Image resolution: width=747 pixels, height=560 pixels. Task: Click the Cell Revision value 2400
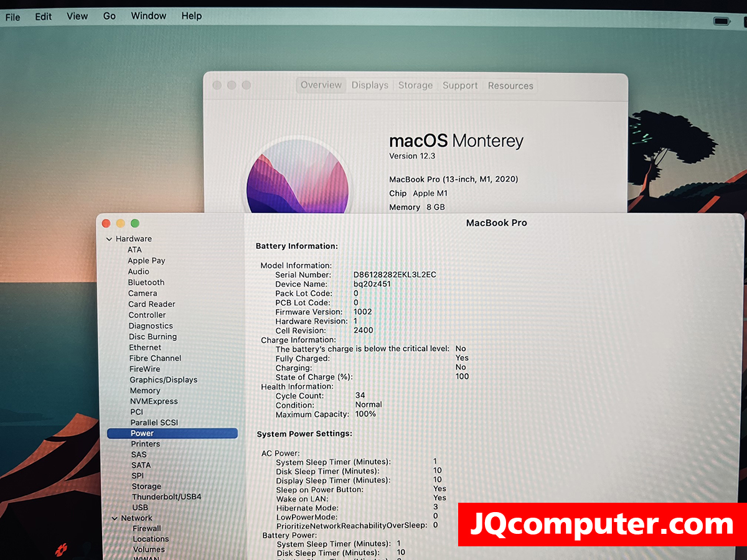[x=364, y=330]
